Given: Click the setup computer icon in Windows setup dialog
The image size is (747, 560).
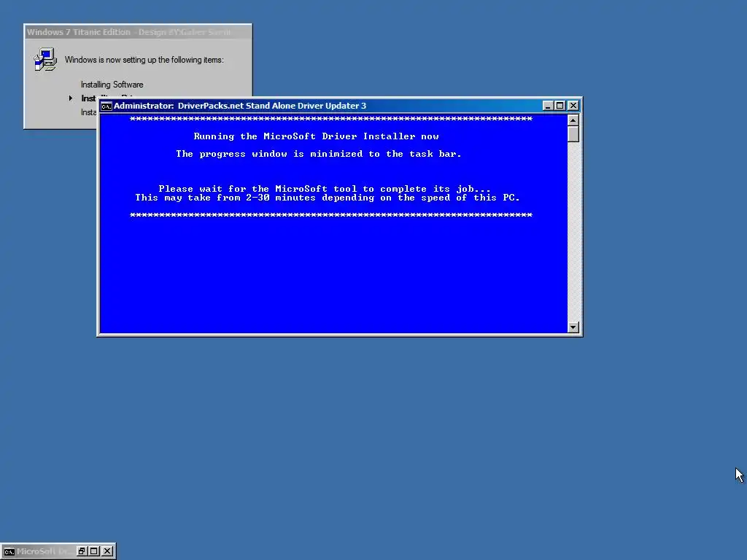Looking at the screenshot, I should 45,60.
